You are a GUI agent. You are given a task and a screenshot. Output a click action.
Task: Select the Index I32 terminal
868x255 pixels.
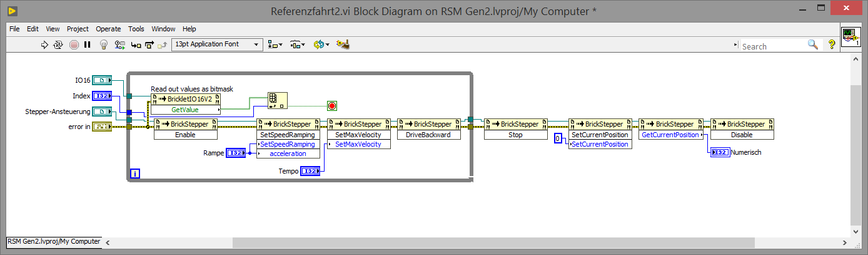pyautogui.click(x=102, y=96)
